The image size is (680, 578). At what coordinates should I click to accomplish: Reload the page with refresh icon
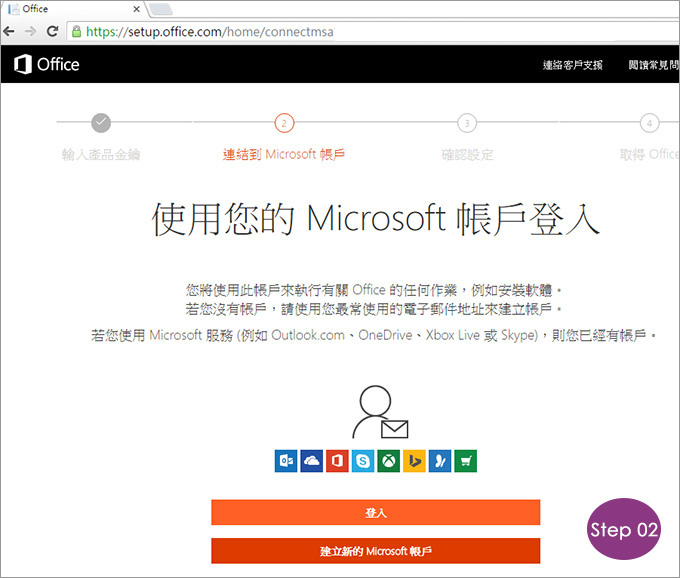(x=52, y=31)
